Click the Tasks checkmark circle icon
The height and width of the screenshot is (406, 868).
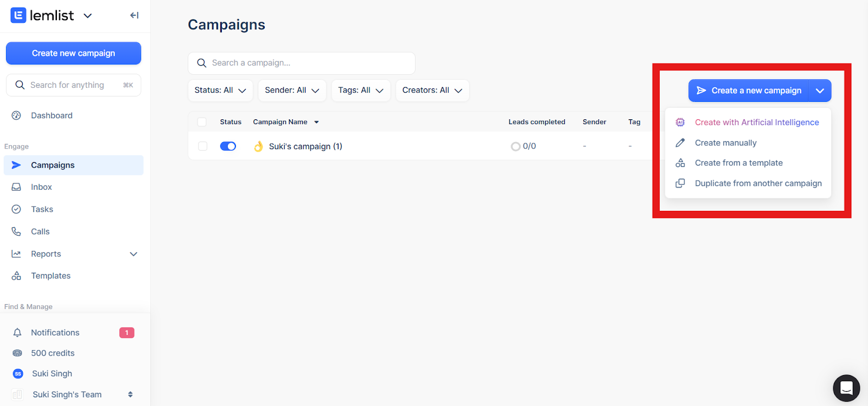pyautogui.click(x=16, y=209)
